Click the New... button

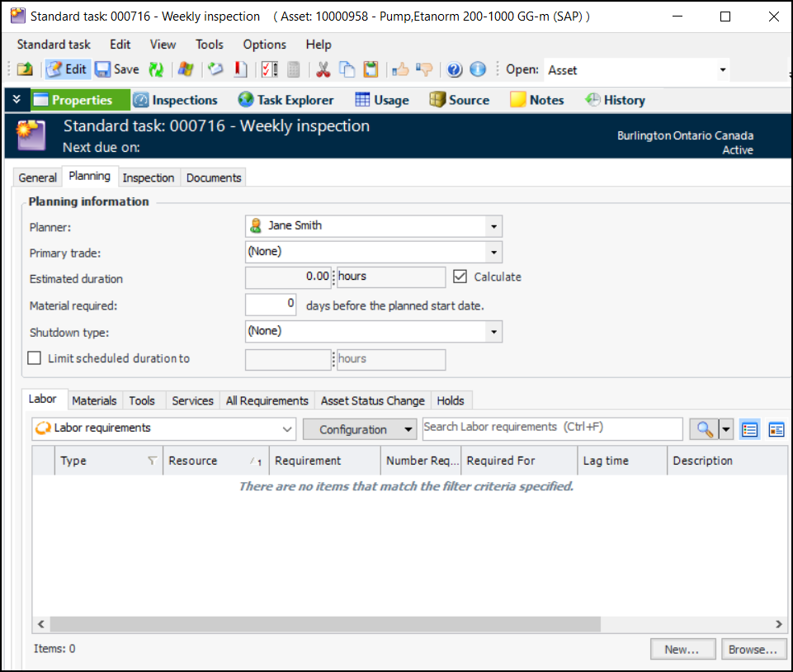pos(682,649)
